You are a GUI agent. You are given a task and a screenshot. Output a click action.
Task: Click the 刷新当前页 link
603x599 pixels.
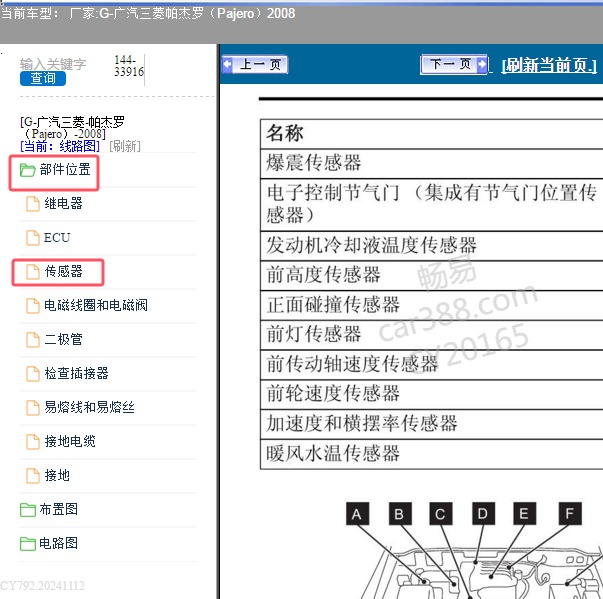click(549, 65)
